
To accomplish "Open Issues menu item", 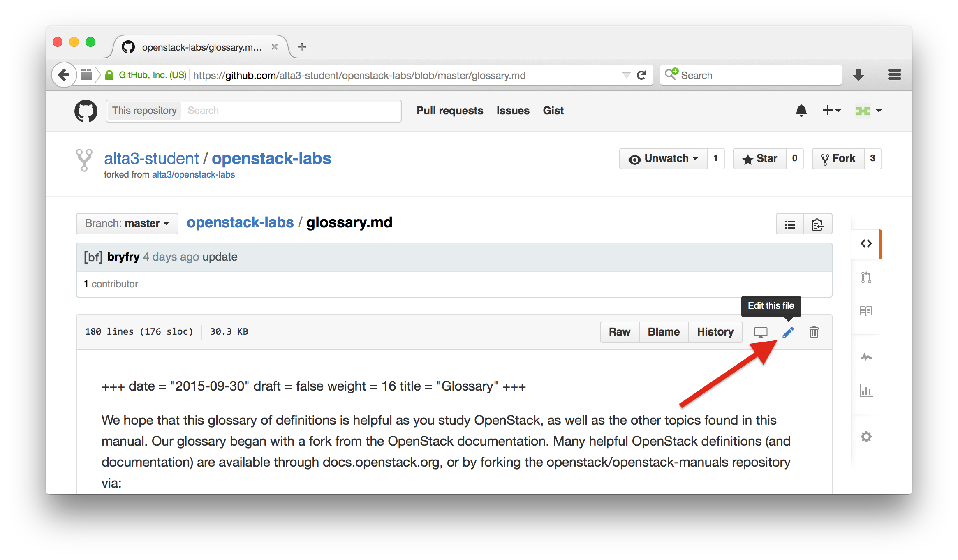I will tap(514, 111).
